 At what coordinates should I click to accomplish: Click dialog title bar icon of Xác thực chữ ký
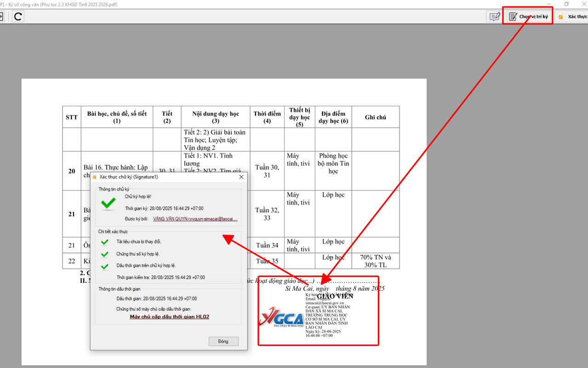95,177
